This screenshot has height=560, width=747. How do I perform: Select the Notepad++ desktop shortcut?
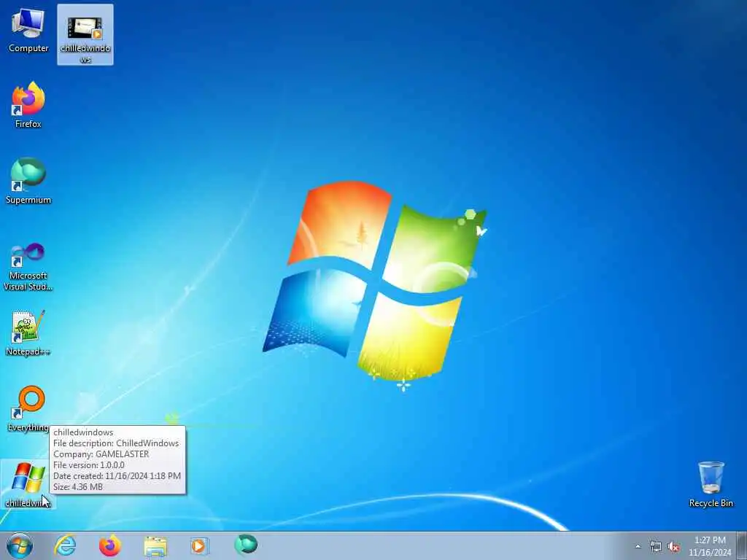click(x=28, y=333)
